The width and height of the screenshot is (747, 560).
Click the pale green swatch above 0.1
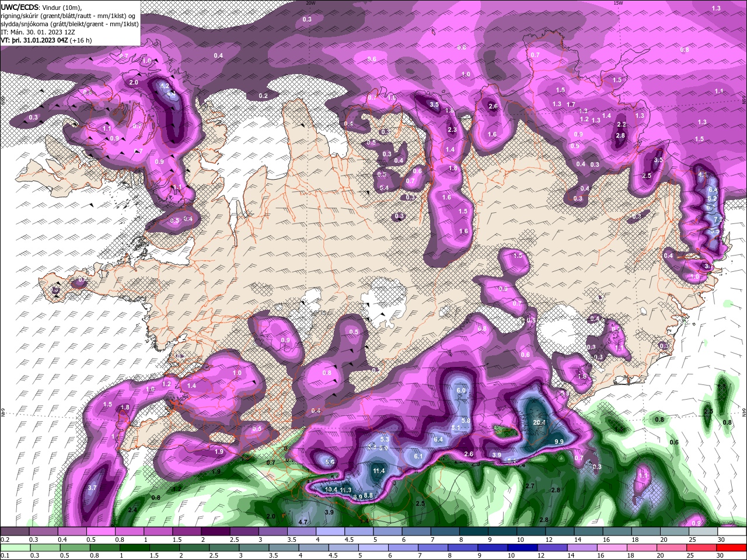(16, 548)
